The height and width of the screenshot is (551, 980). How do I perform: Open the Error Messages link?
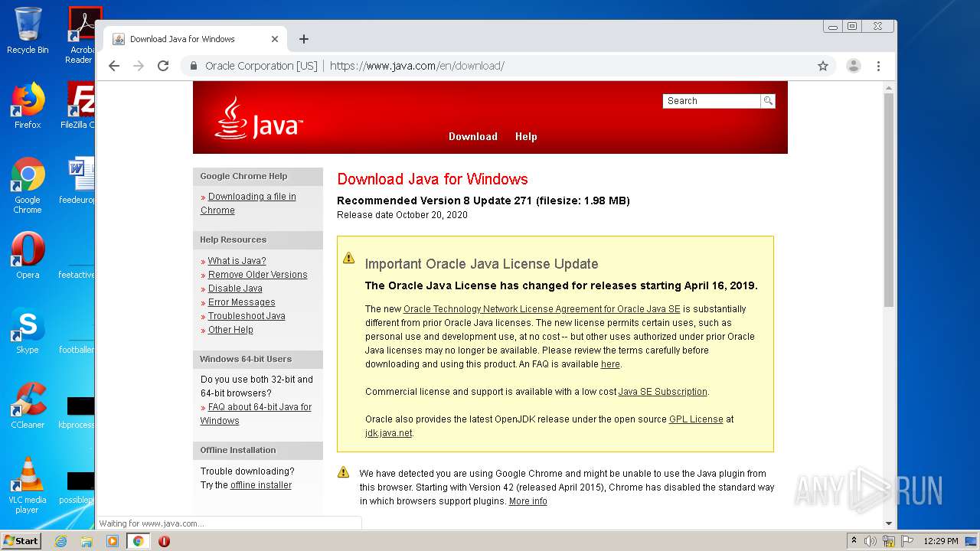[x=242, y=302]
